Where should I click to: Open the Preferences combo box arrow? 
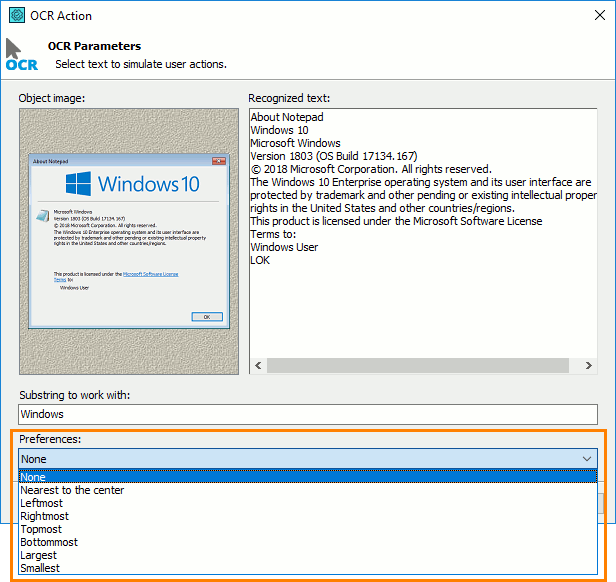pyautogui.click(x=587, y=459)
